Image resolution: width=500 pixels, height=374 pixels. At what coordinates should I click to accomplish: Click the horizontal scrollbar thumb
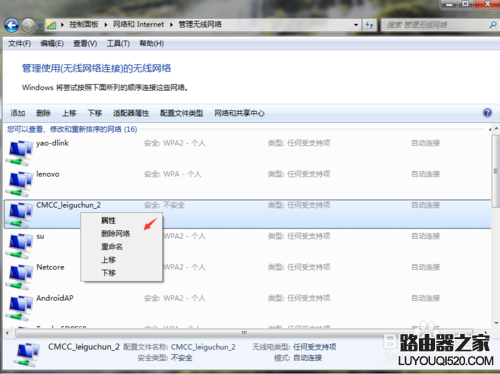(244, 333)
